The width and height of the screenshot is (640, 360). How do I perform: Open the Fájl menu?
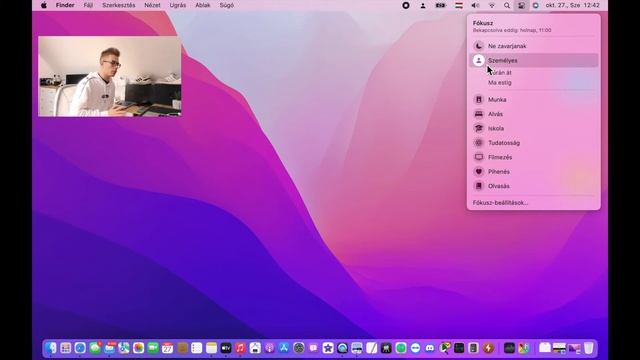[x=88, y=5]
